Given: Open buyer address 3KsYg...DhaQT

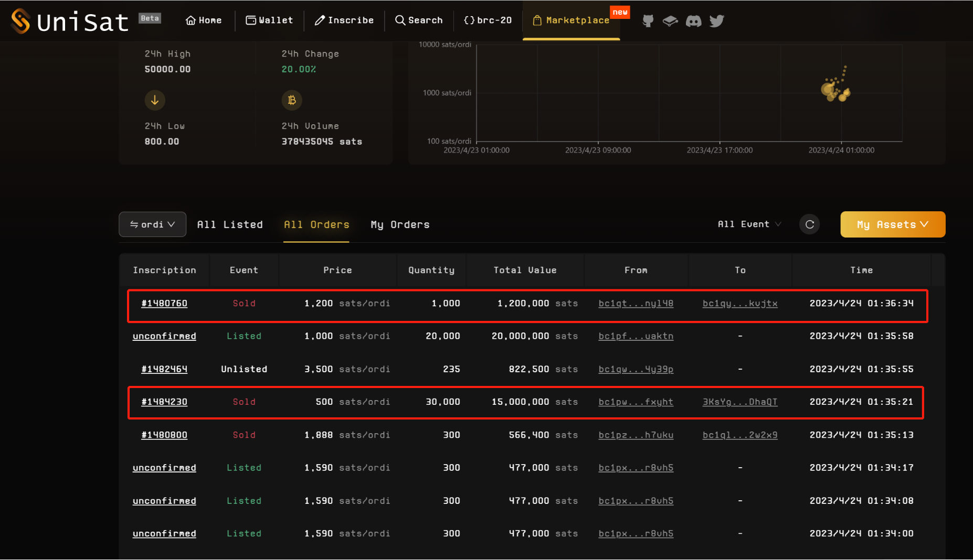Looking at the screenshot, I should [x=739, y=402].
